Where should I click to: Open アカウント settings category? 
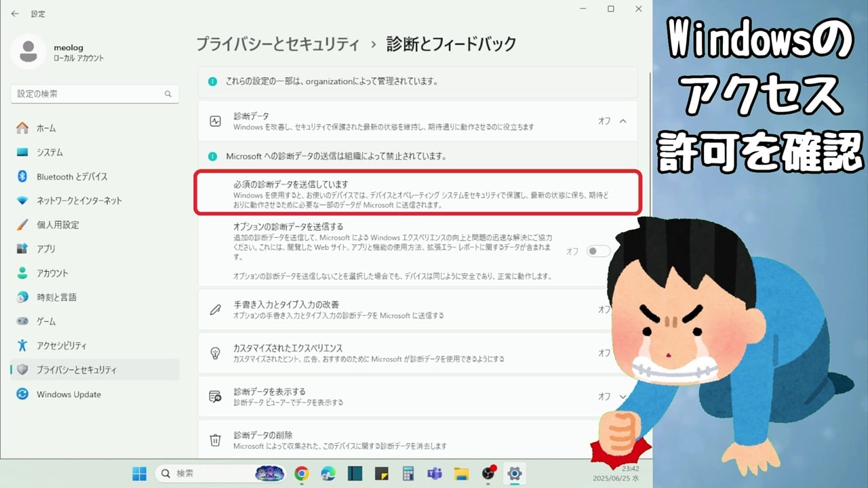click(95, 273)
